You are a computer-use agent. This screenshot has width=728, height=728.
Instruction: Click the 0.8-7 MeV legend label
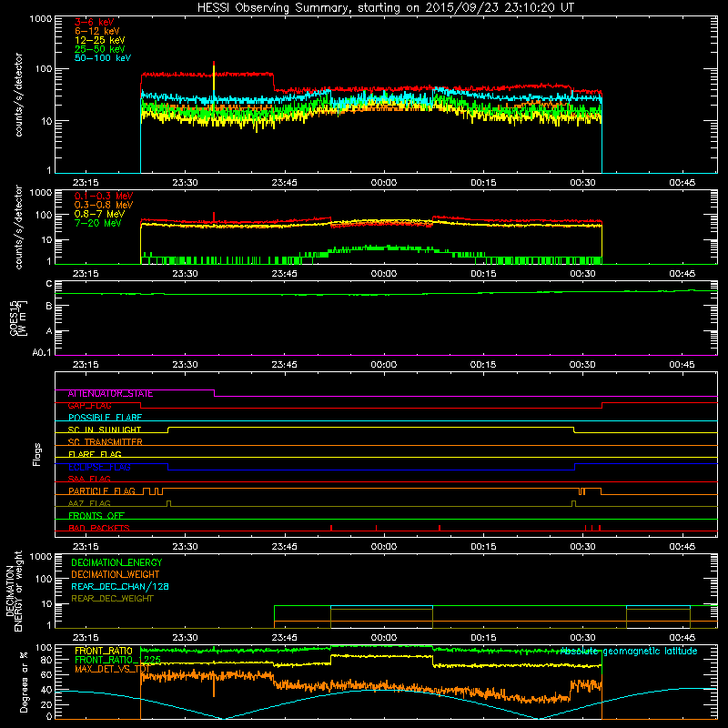coord(100,214)
